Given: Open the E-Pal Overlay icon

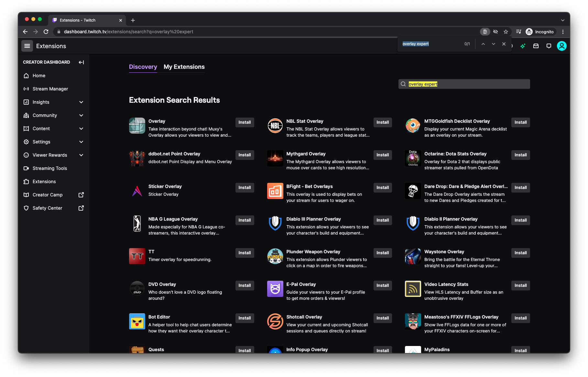Looking at the screenshot, I should pyautogui.click(x=275, y=289).
